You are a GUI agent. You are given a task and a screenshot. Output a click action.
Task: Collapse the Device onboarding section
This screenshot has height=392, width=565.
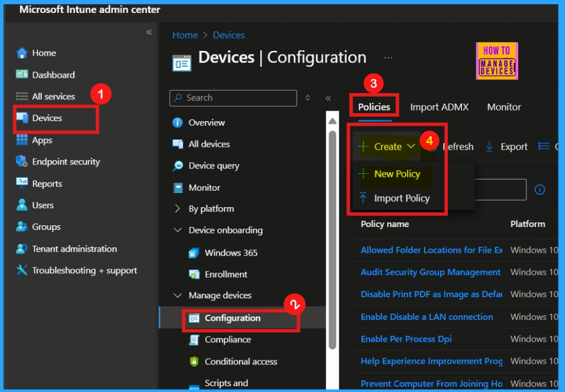(x=177, y=230)
